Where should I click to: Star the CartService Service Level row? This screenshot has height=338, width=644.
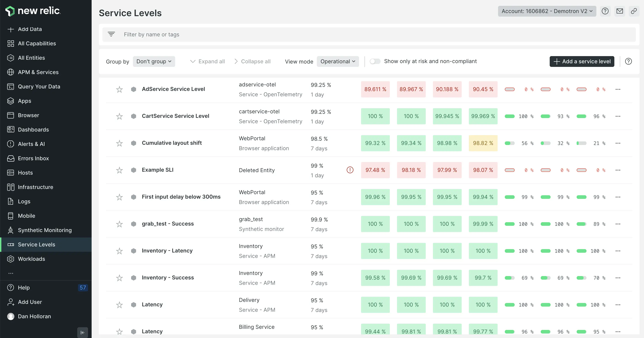pos(119,116)
